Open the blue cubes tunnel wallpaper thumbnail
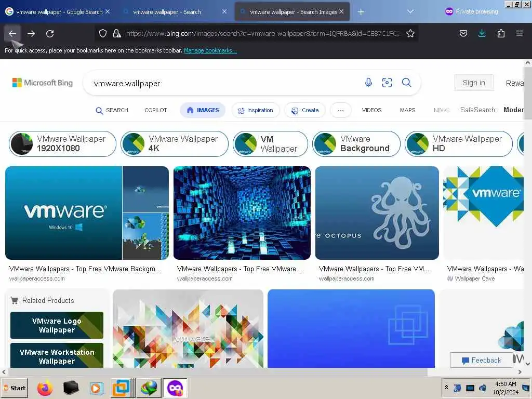Viewport: 532px width, 399px height. pyautogui.click(x=242, y=213)
